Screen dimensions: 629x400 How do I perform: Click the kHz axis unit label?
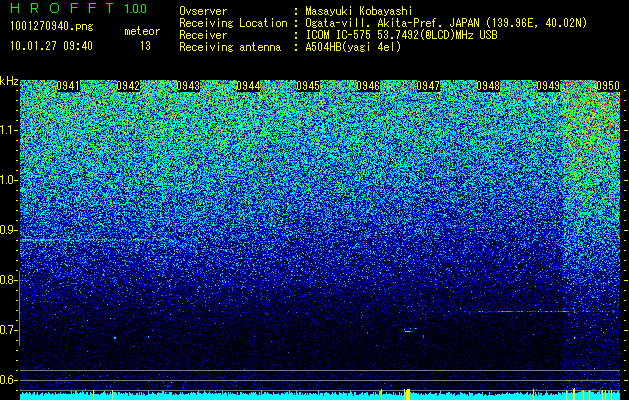pos(9,81)
